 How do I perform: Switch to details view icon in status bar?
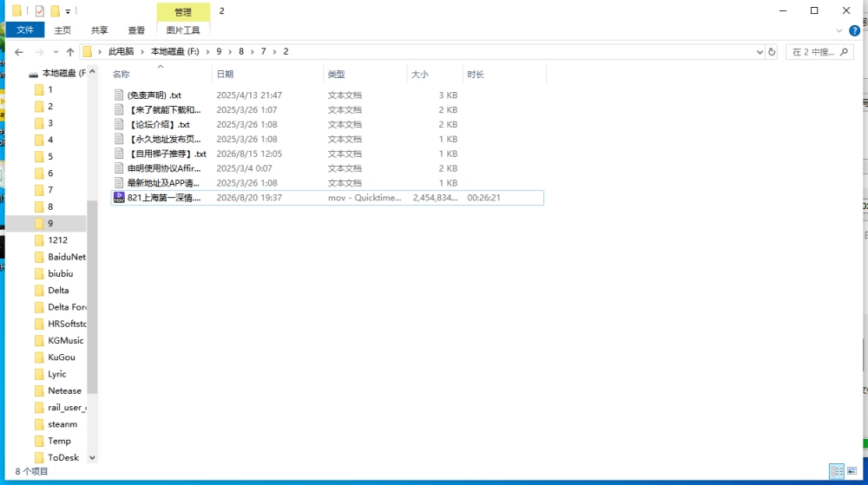click(x=837, y=471)
